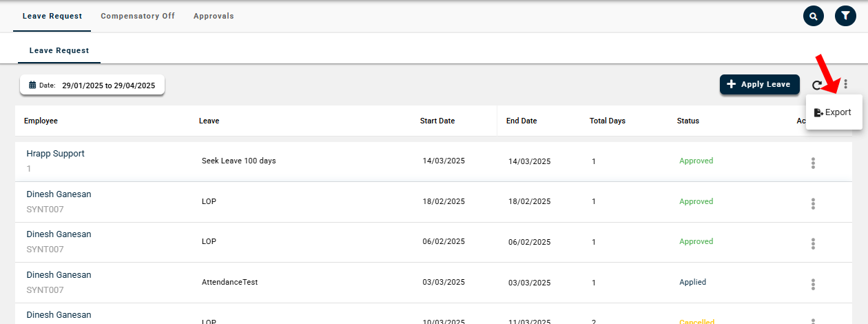Sort by the Start Date column header

(x=437, y=121)
